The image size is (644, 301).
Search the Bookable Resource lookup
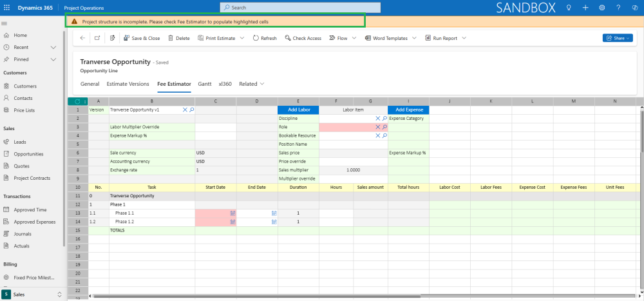(384, 136)
